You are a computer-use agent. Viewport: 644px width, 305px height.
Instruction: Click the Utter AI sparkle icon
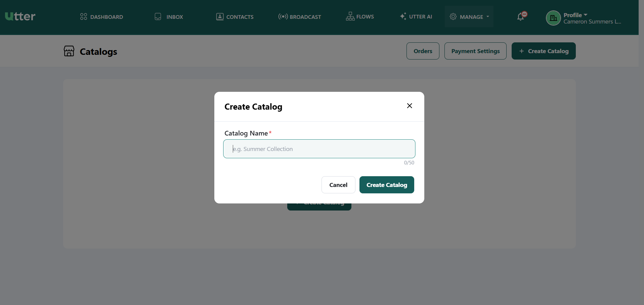(x=403, y=16)
